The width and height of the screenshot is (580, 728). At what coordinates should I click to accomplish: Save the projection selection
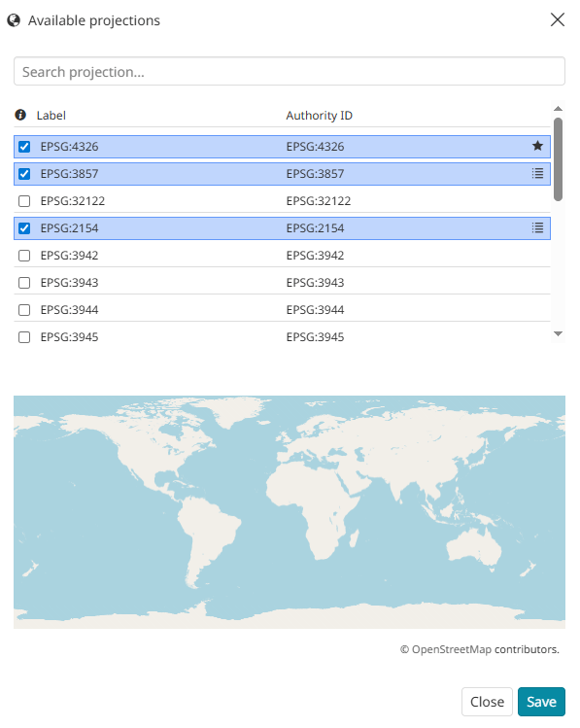[541, 702]
